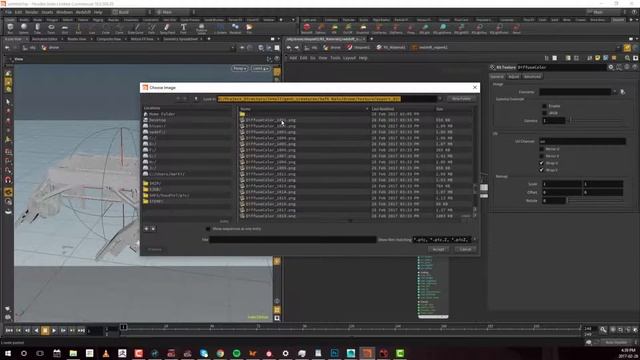The height and width of the screenshot is (360, 640).
Task: Add a favorite location with plus button
Action: [x=147, y=229]
